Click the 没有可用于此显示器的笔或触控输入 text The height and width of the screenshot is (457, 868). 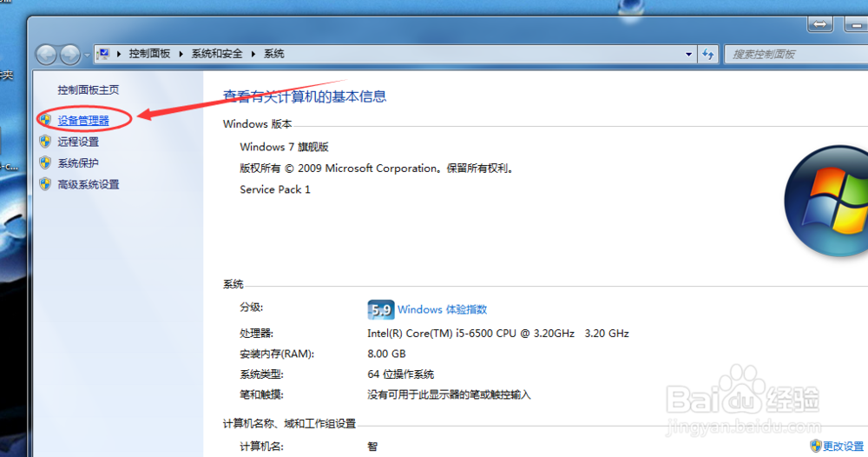449,395
